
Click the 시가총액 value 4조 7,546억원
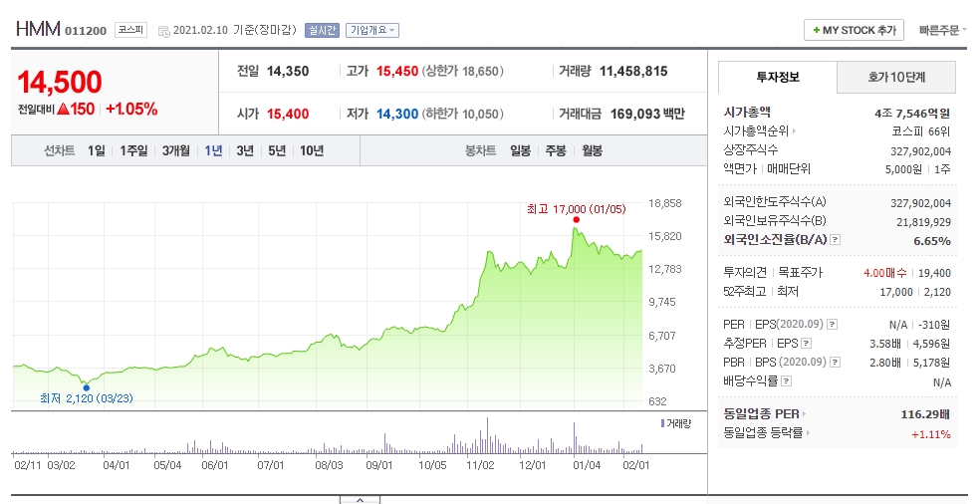[x=912, y=114]
